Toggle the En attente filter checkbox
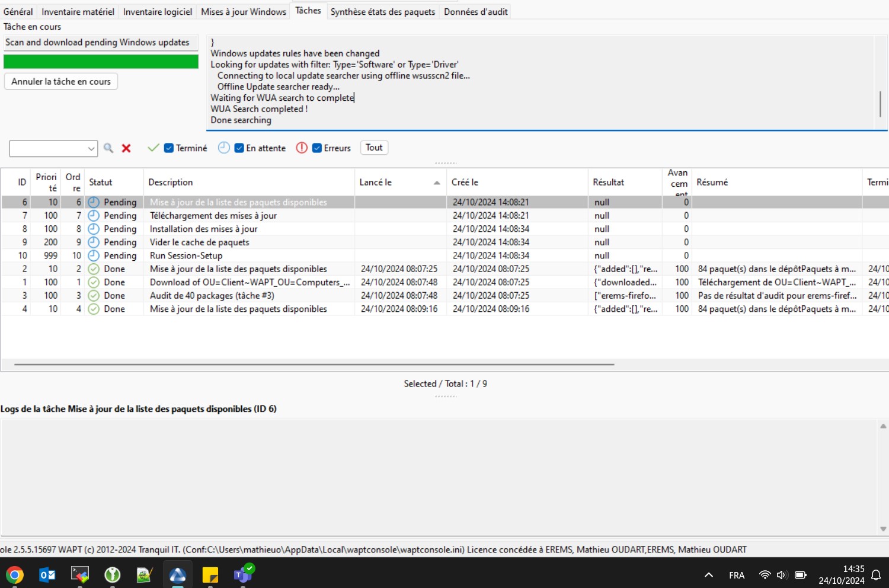The width and height of the screenshot is (889, 588). coord(239,148)
